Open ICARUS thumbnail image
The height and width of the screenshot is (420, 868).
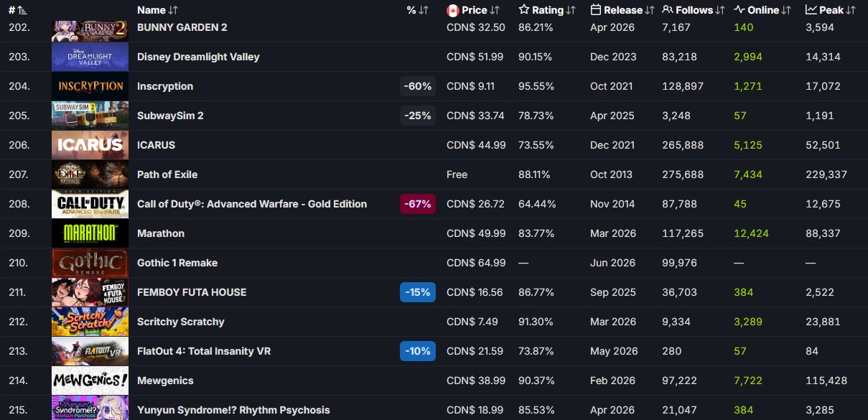pyautogui.click(x=90, y=145)
